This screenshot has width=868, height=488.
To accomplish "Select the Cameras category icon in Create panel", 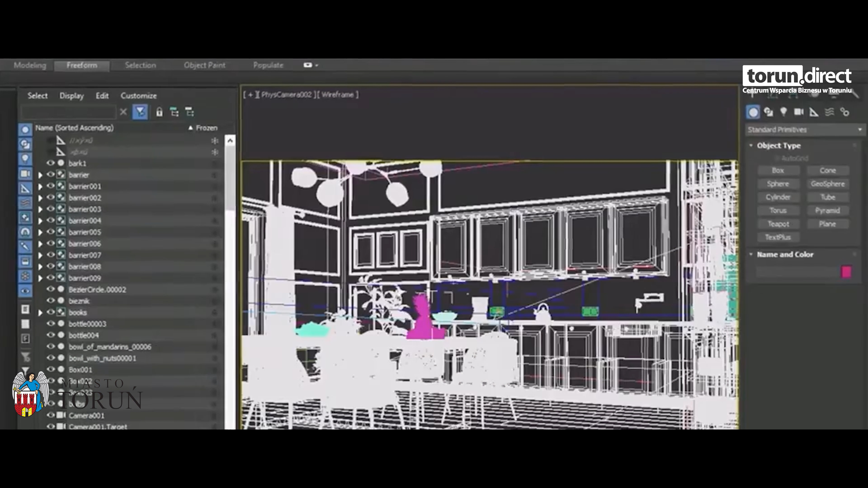I will (799, 112).
